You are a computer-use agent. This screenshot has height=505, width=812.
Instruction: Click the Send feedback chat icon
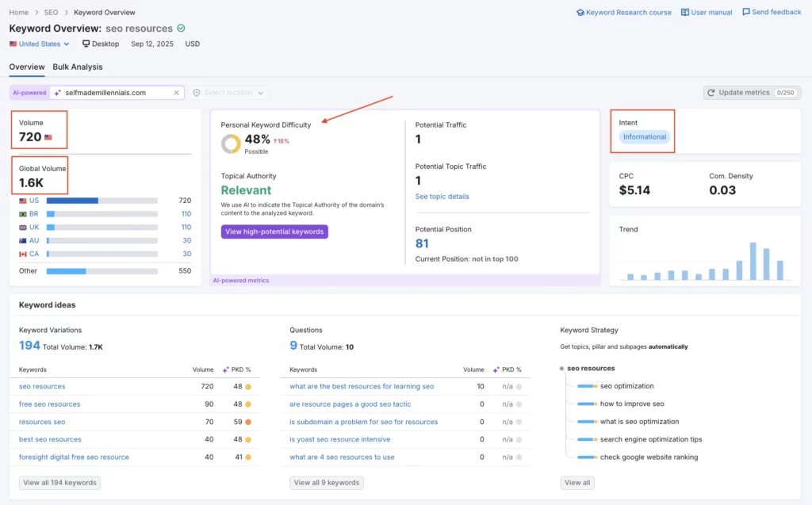(745, 12)
